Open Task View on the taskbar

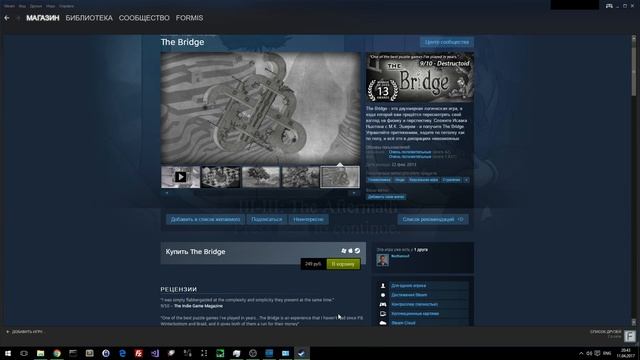tap(24, 353)
